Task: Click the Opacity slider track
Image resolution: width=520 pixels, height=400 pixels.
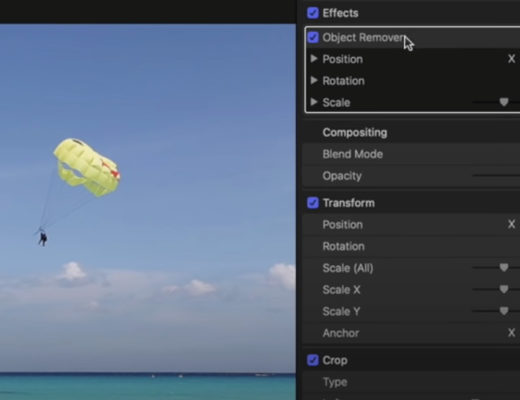Action: pyautogui.click(x=496, y=175)
